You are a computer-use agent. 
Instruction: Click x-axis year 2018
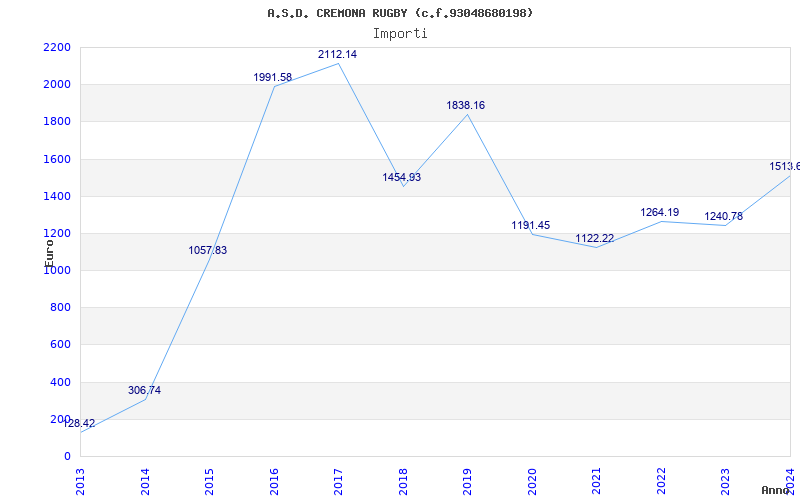(x=404, y=482)
